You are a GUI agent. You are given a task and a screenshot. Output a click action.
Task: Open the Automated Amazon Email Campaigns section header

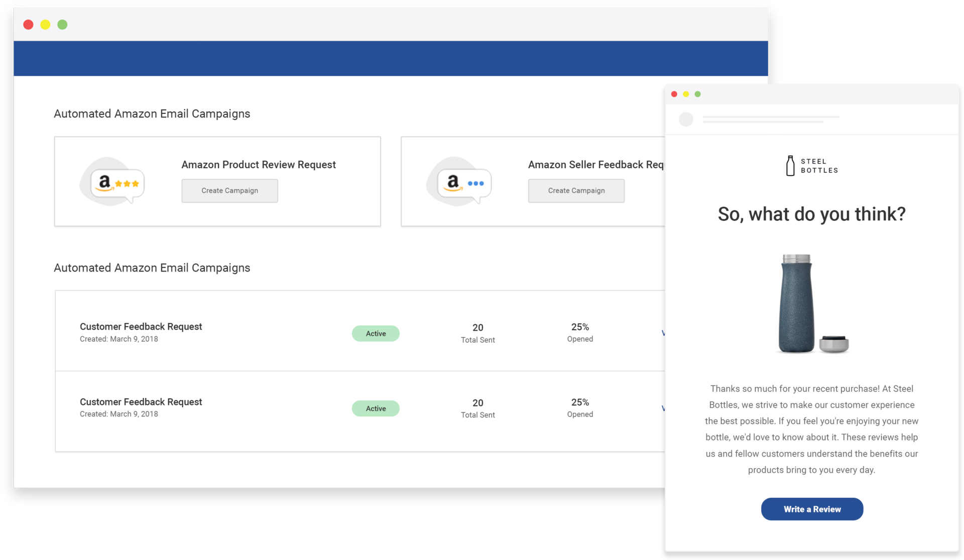pyautogui.click(x=152, y=114)
